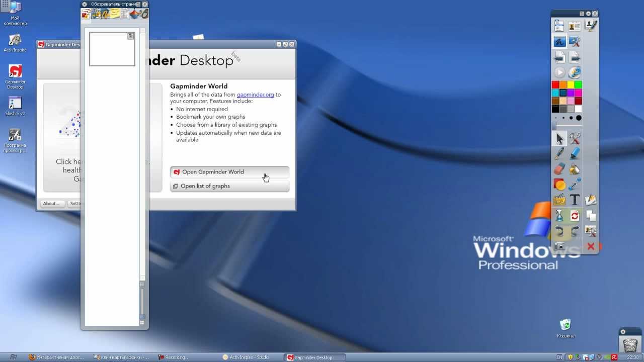Open the toolbox options menu icon
The height and width of the screenshot is (362, 644).
click(x=582, y=14)
